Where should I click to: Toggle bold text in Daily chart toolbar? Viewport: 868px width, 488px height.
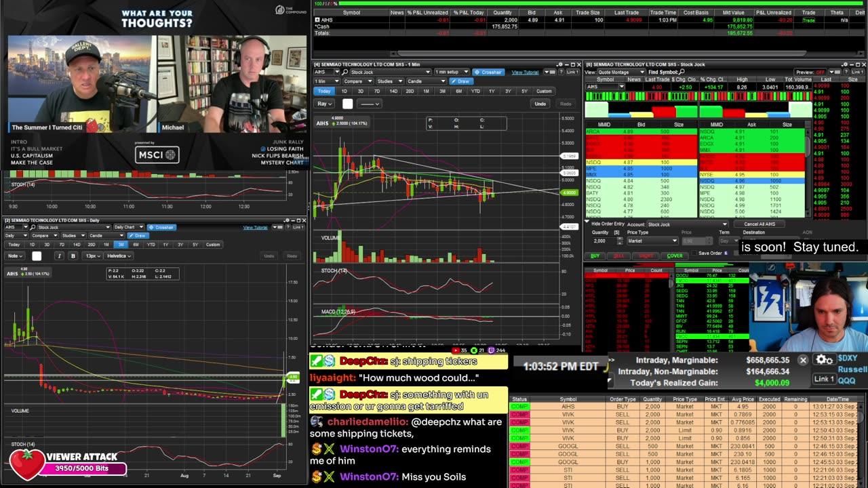click(73, 256)
